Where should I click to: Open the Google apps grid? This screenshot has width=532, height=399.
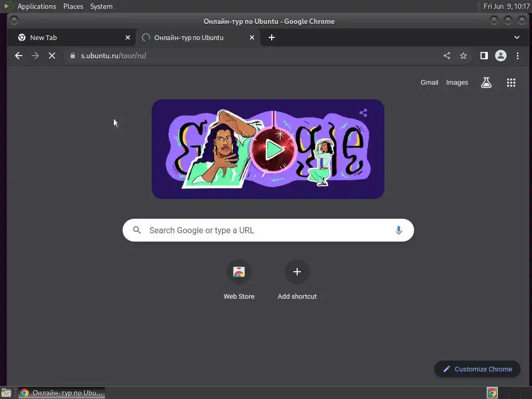pos(511,83)
